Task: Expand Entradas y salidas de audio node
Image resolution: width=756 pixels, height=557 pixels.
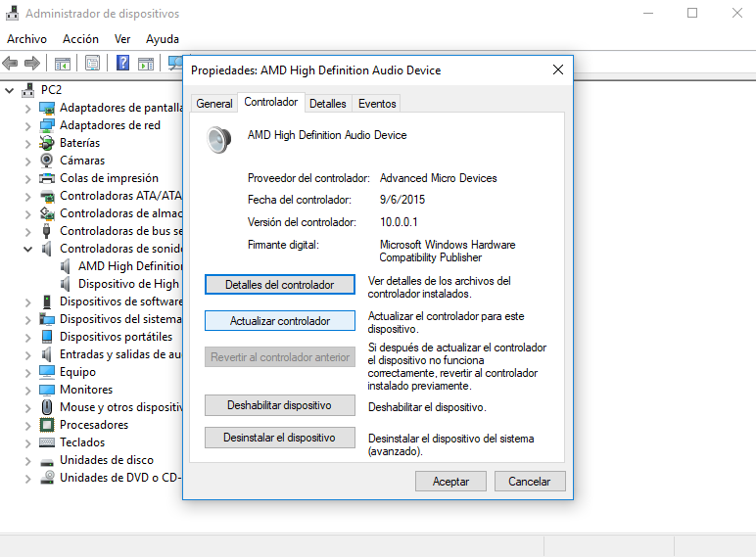Action: (x=28, y=355)
